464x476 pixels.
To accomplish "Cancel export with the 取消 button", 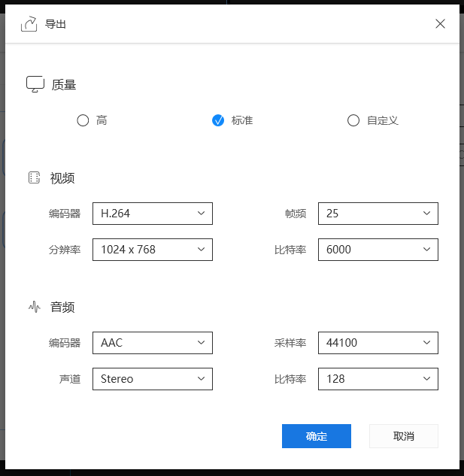I will [x=404, y=436].
